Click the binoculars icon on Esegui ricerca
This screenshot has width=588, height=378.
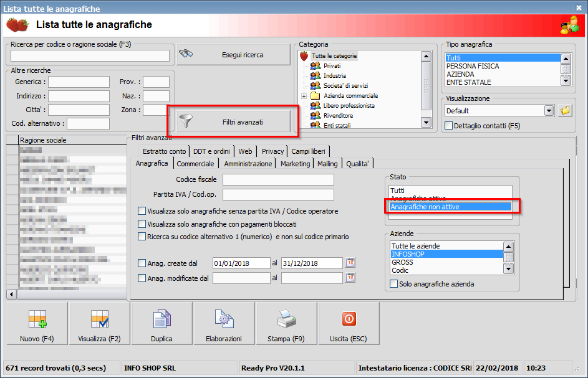click(186, 54)
